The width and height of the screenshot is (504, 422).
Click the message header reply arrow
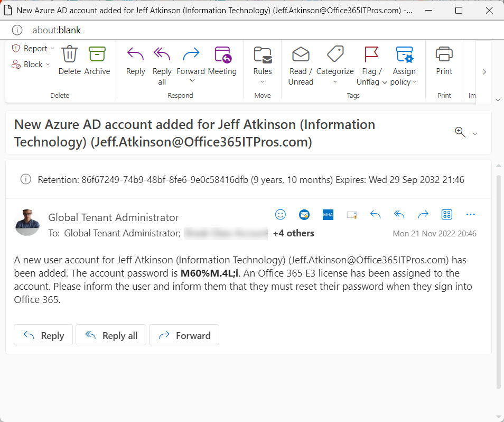(375, 215)
